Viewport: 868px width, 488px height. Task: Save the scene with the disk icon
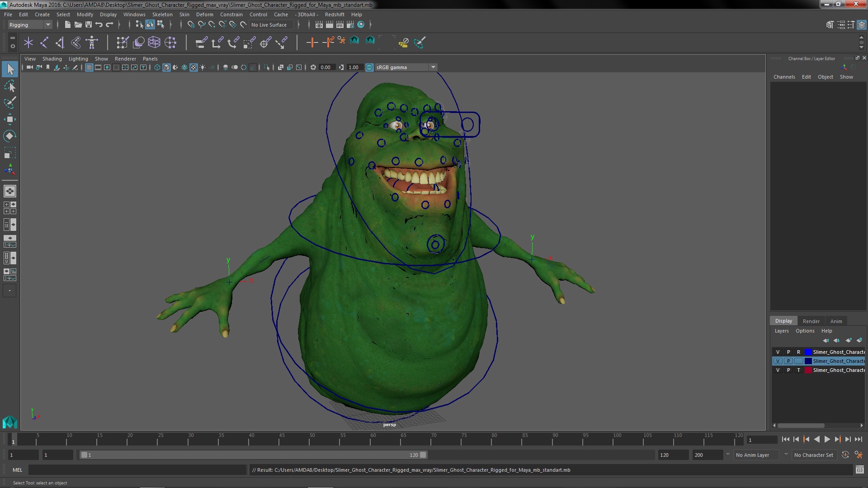[x=88, y=25]
